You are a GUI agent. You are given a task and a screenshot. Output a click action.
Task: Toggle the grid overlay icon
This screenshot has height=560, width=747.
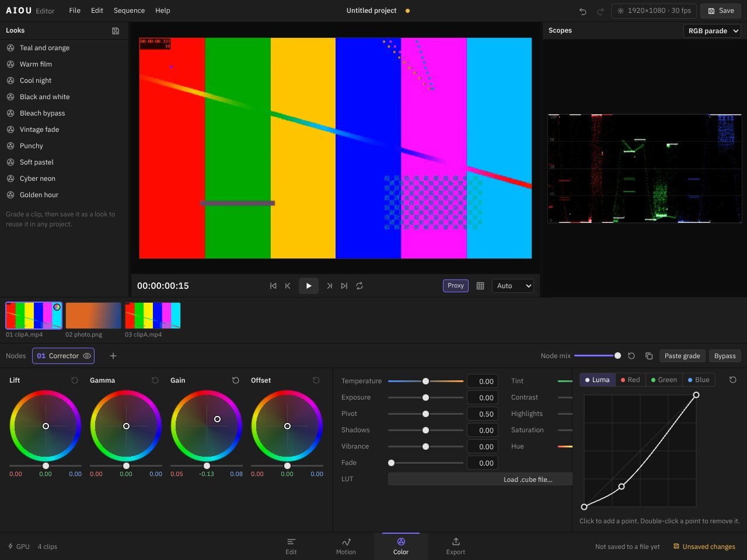(480, 286)
